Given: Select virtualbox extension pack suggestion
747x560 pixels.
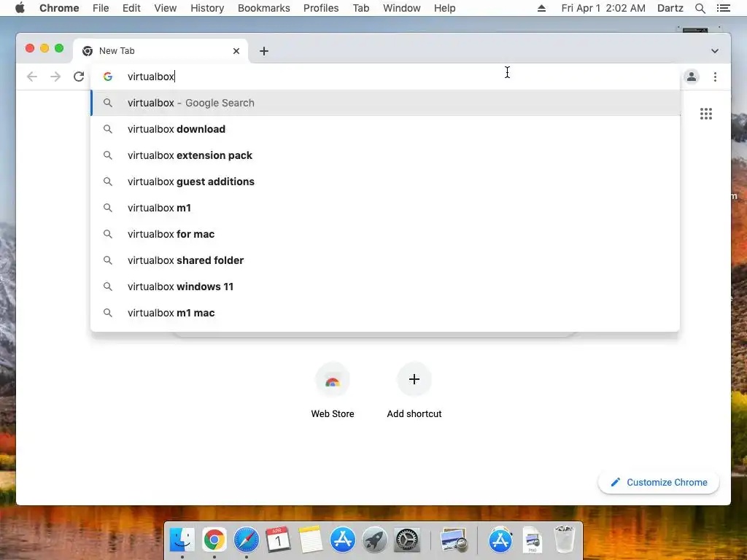Looking at the screenshot, I should coord(385,155).
